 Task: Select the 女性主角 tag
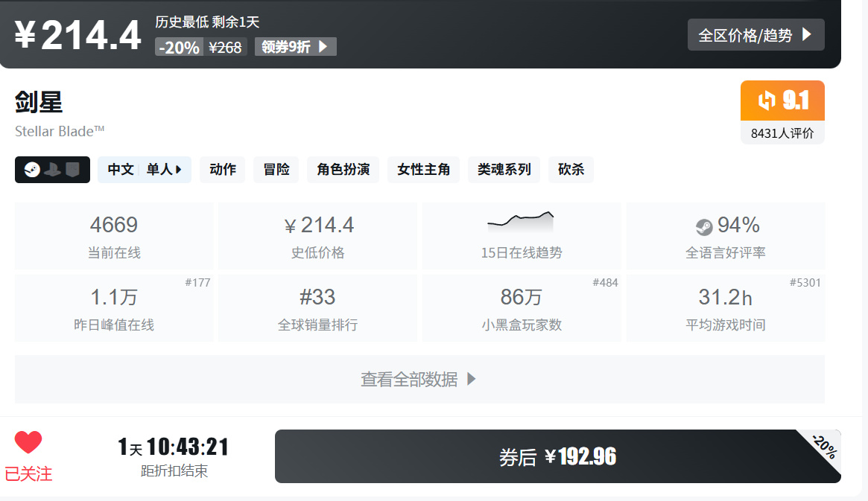[423, 170]
